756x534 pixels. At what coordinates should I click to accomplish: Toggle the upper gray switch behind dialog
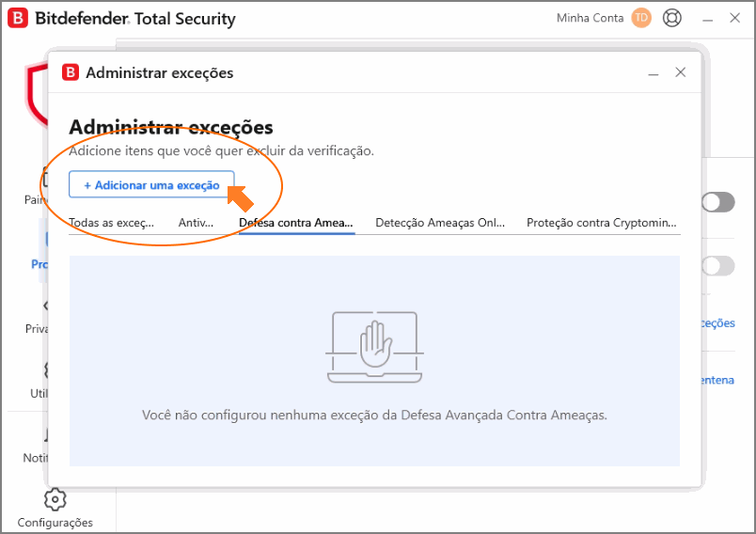click(718, 202)
